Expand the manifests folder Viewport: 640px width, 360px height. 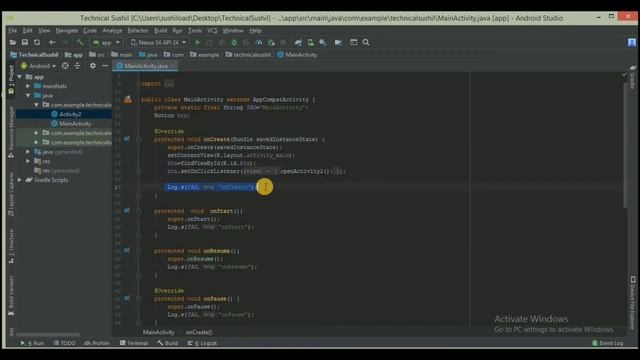[28, 86]
